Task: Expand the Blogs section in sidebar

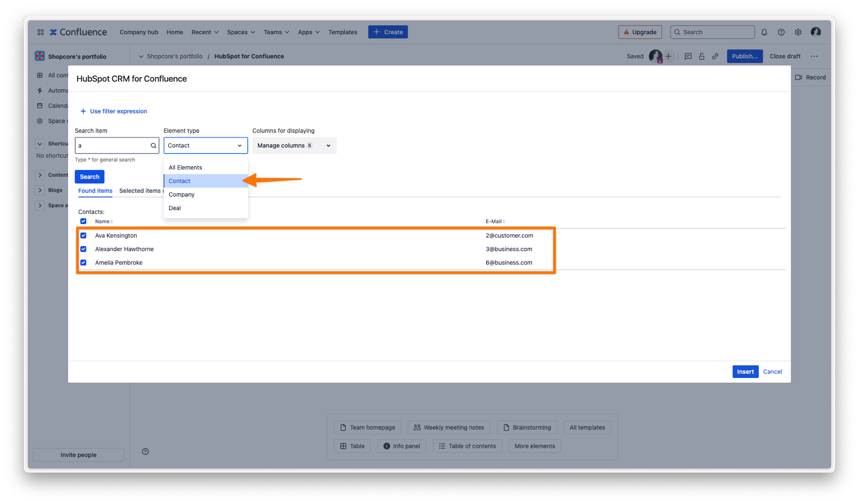Action: point(40,190)
